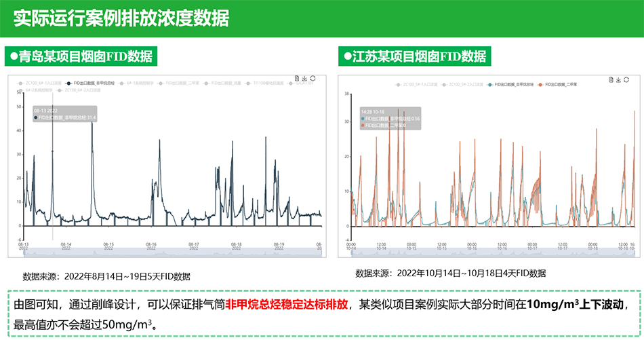This screenshot has width=644, height=340.
Task: Click red text 非甲烷总烃稳定达标排放
Action: pos(287,305)
